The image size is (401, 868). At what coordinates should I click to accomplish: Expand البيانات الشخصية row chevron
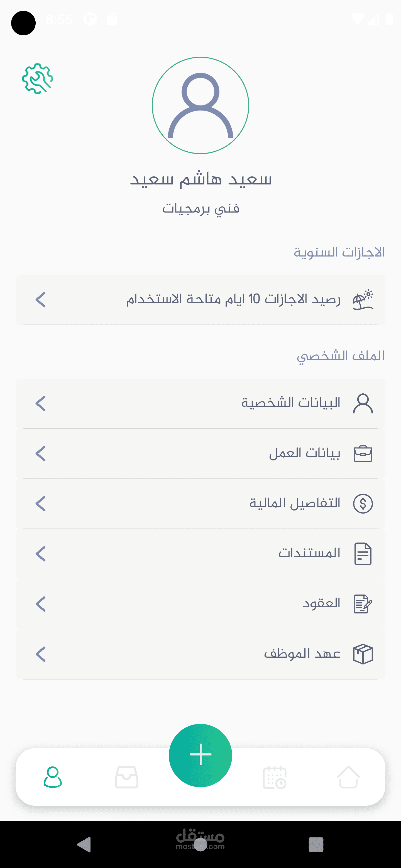click(x=40, y=403)
